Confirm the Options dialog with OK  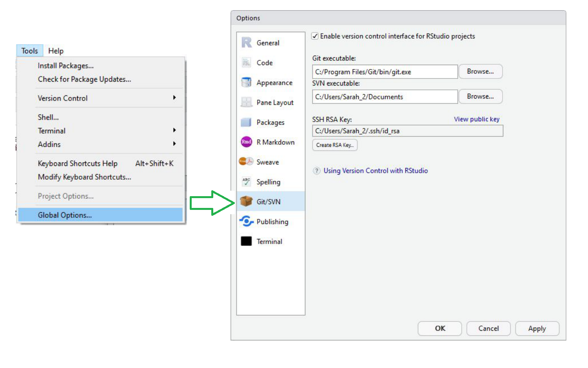(x=440, y=328)
